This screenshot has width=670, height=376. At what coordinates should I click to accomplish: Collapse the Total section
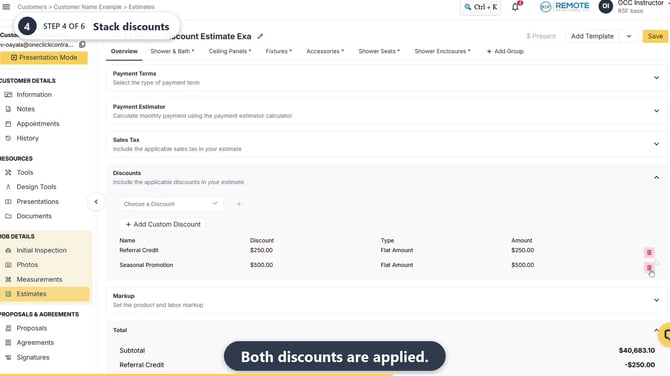pyautogui.click(x=656, y=330)
